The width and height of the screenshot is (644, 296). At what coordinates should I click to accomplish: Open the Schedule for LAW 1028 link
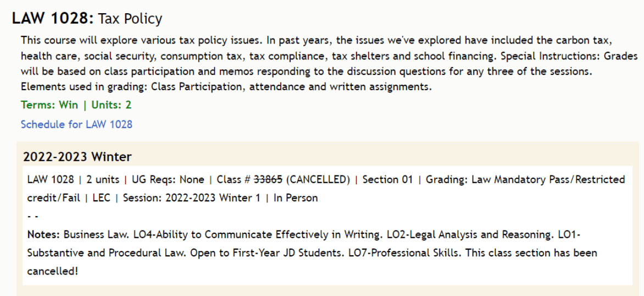click(76, 124)
